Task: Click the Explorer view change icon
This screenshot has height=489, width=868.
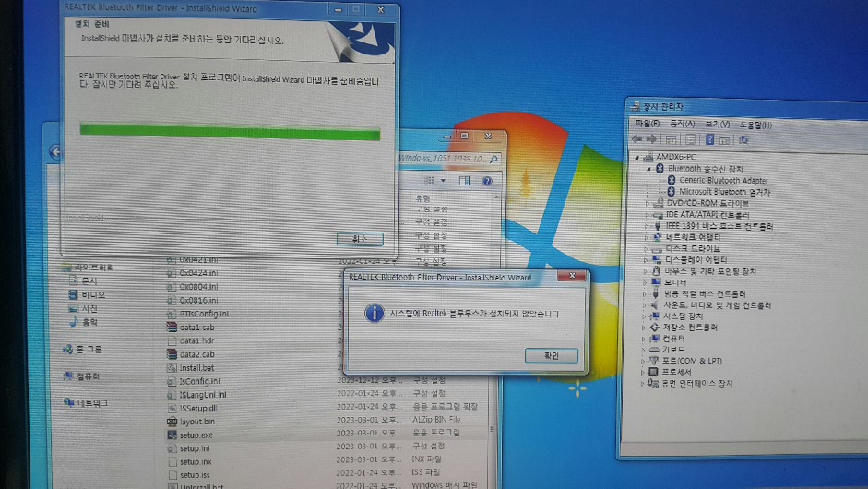Action: pos(429,181)
